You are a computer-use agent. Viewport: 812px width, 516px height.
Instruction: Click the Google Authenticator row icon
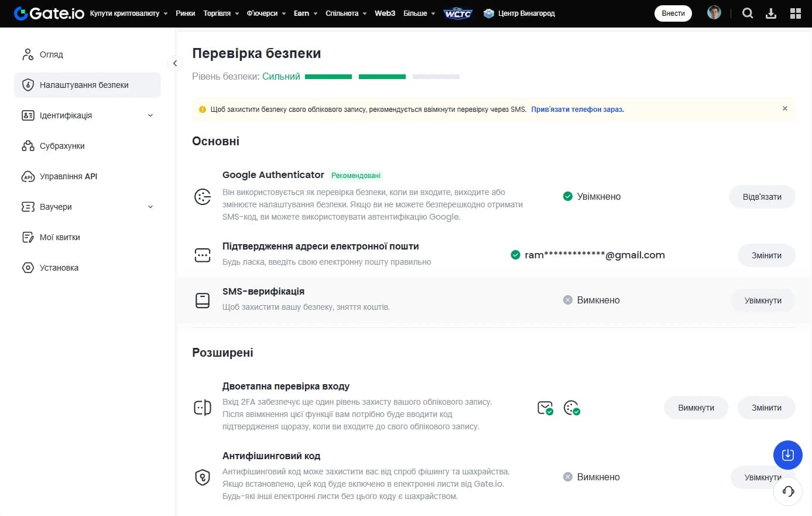click(x=203, y=197)
